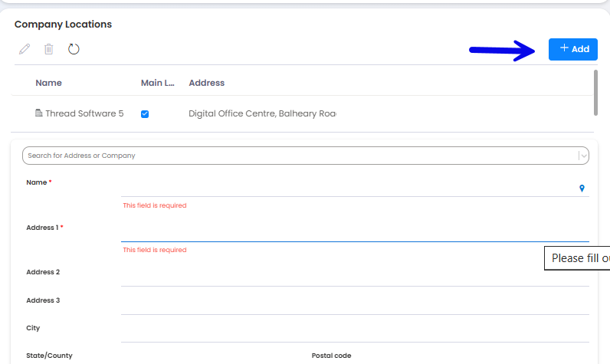Open the Search for Address or Company box
Screen dimensions: 610x364
pyautogui.click(x=299, y=156)
